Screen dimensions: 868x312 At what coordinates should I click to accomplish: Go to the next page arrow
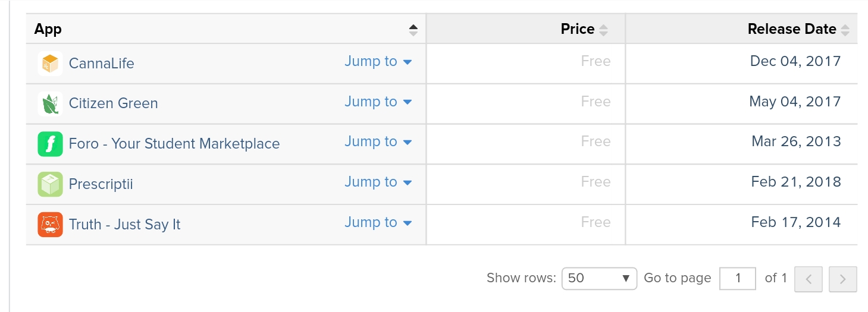coord(842,279)
